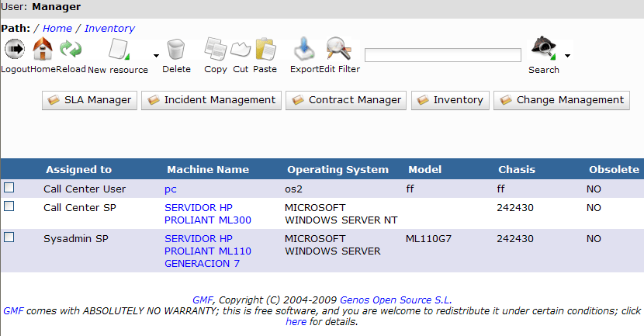
Task: Click the 'here' license details link
Action: (296, 321)
